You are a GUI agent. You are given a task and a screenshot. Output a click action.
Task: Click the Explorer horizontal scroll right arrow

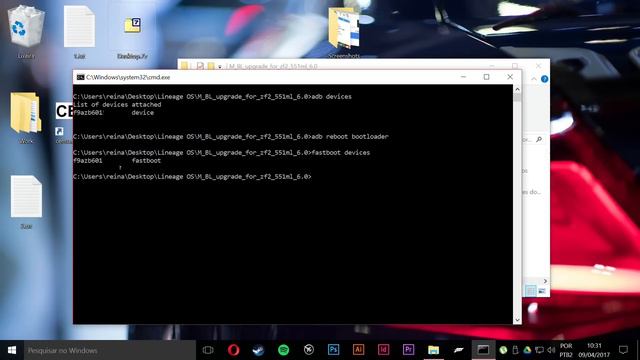(x=545, y=281)
